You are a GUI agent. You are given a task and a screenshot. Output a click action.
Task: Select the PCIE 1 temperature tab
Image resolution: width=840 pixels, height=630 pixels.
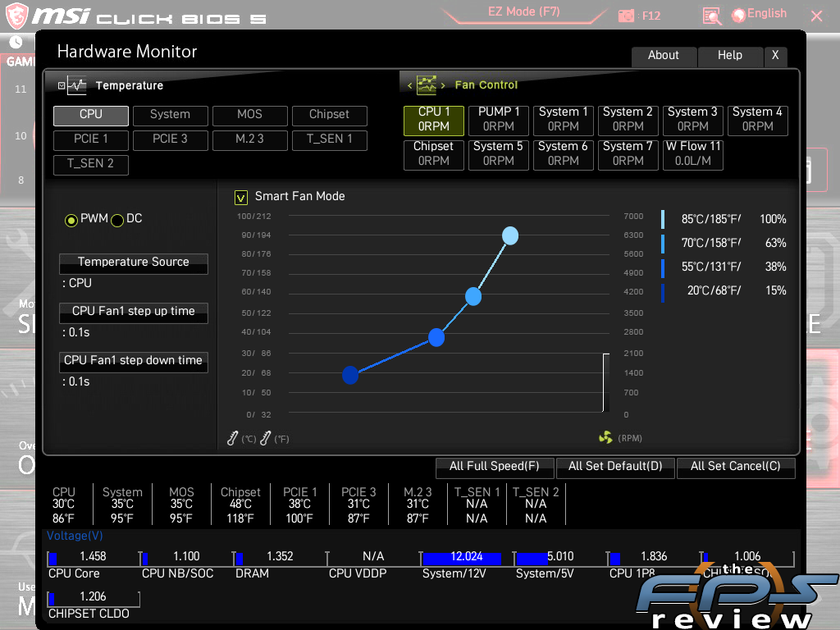pos(91,139)
